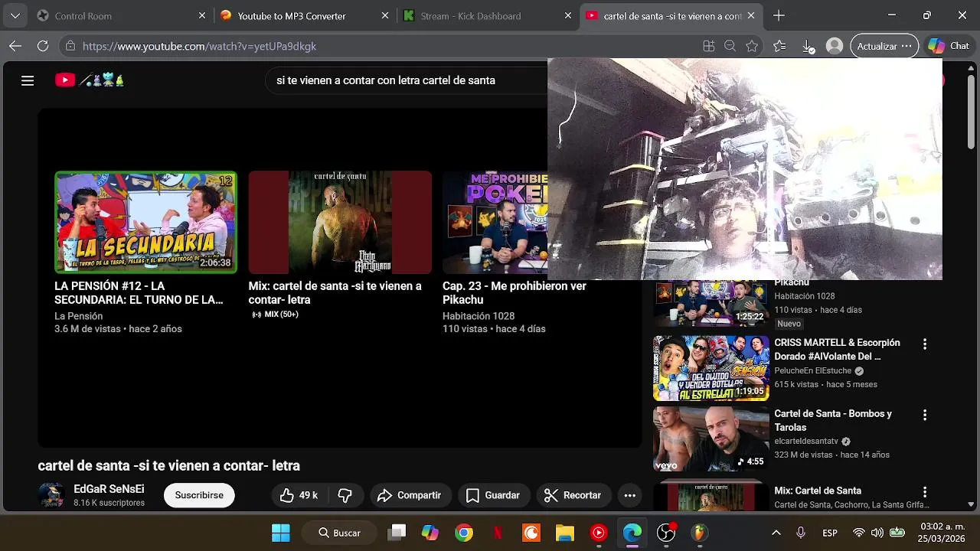Open the browser profile avatar

(x=835, y=46)
